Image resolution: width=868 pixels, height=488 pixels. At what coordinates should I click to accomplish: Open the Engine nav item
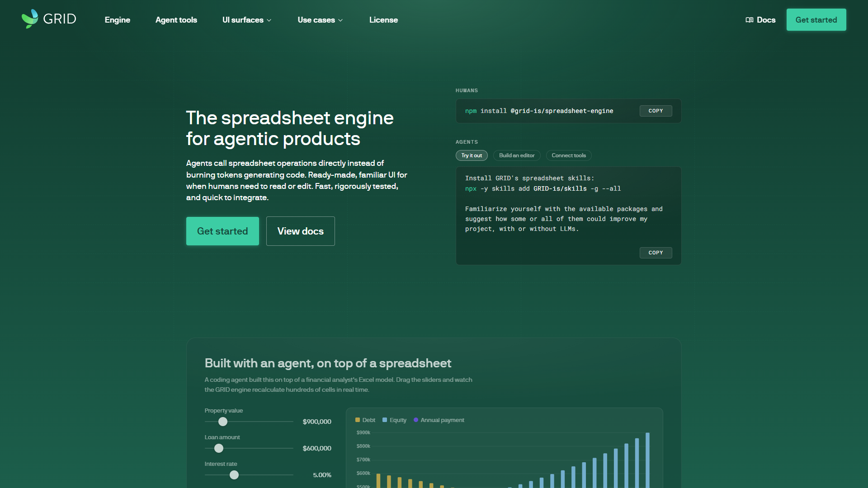118,20
